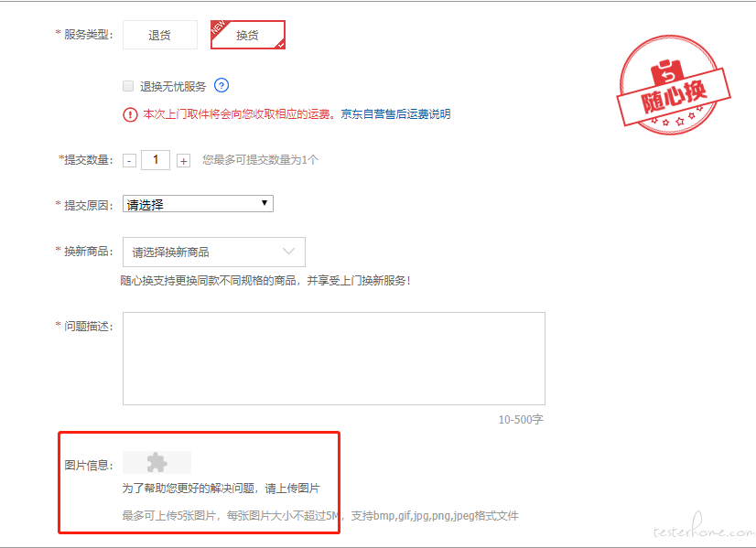Image resolution: width=756 pixels, height=548 pixels.
Task: Click the 10-500字 character limit text
Action: tap(521, 420)
